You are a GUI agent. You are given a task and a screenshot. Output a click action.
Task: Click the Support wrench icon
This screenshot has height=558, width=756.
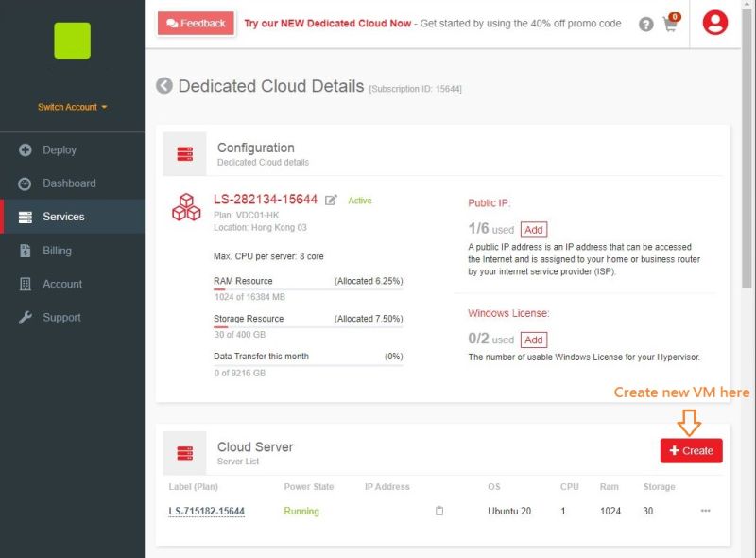[x=26, y=317]
